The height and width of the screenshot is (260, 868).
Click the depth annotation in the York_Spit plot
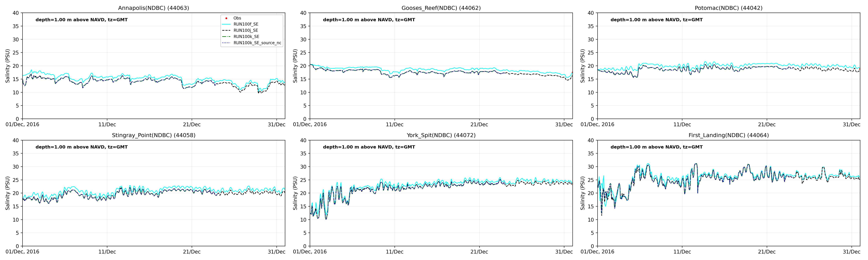[369, 147]
